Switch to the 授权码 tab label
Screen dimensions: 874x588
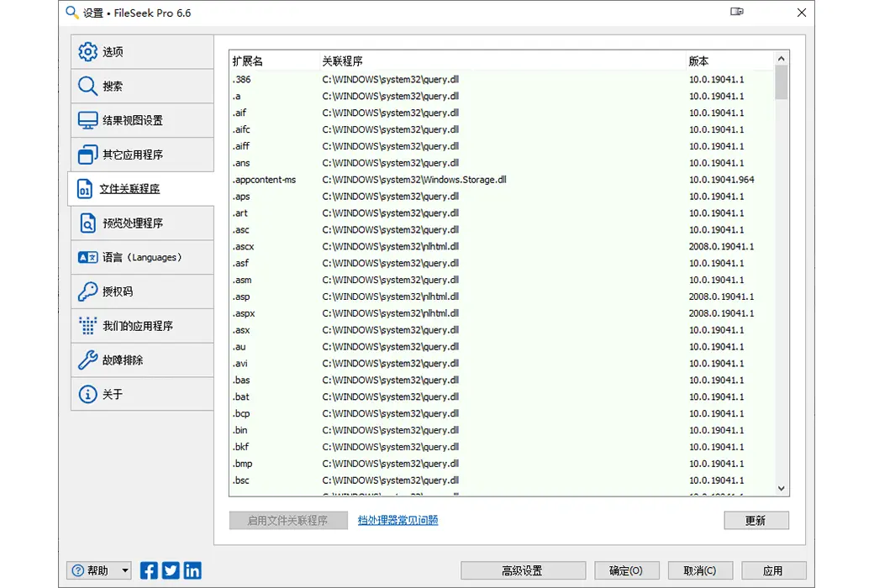point(118,291)
